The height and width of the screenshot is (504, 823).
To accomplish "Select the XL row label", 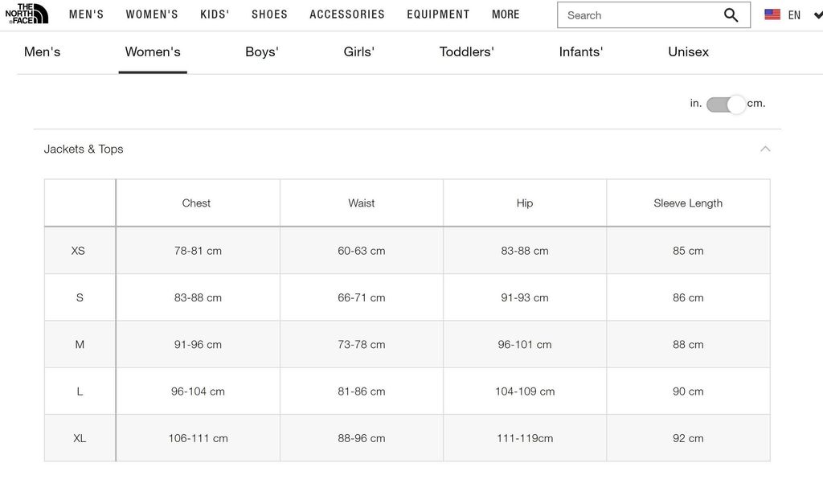I will [80, 438].
